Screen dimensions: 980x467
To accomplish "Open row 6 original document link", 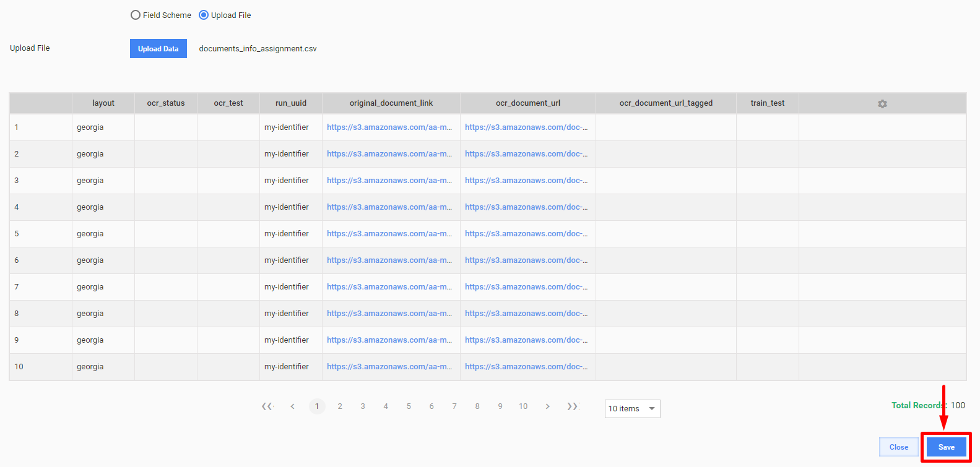I will click(x=389, y=260).
